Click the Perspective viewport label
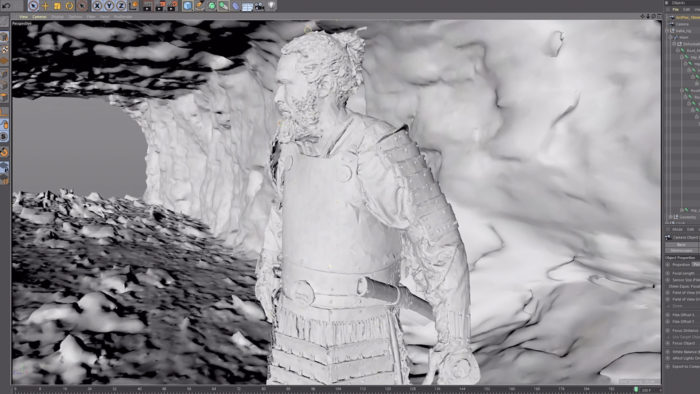 [x=22, y=23]
